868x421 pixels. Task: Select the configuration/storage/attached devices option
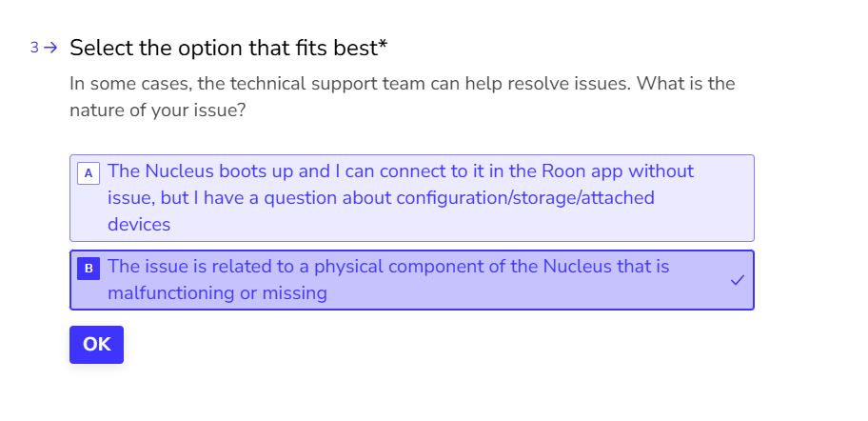(x=411, y=198)
